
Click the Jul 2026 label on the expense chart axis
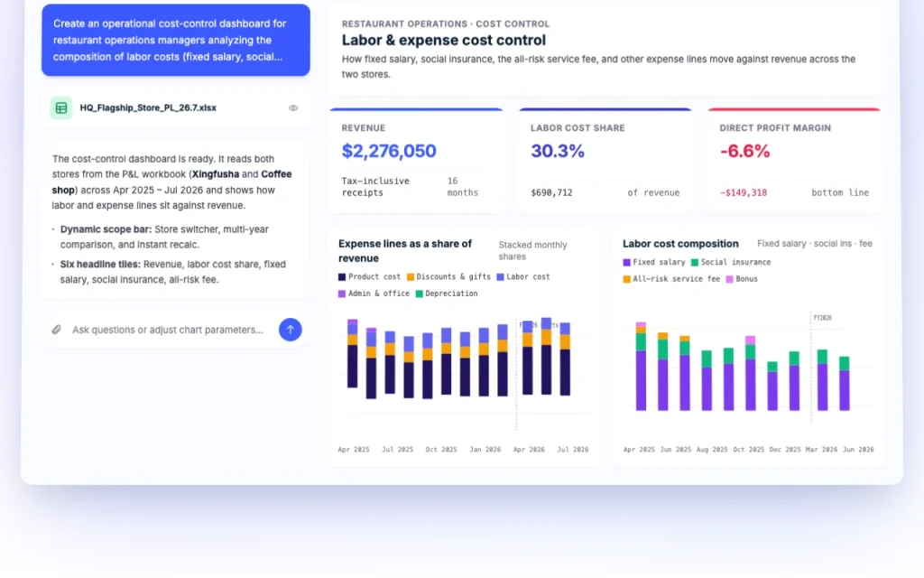point(573,450)
